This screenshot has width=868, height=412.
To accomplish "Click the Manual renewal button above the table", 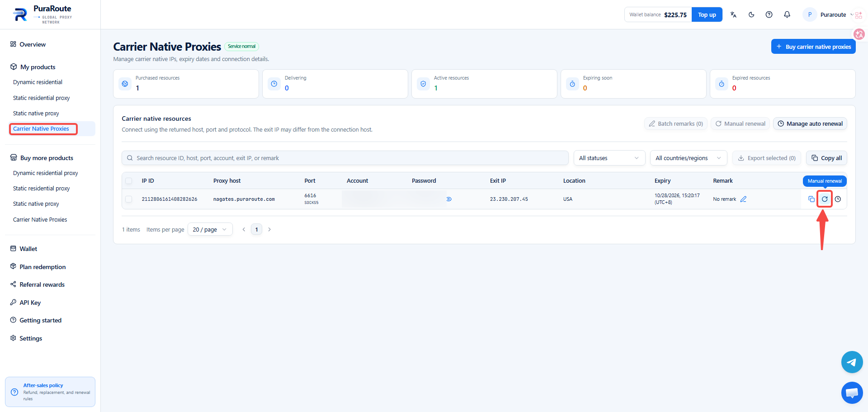I will point(740,123).
